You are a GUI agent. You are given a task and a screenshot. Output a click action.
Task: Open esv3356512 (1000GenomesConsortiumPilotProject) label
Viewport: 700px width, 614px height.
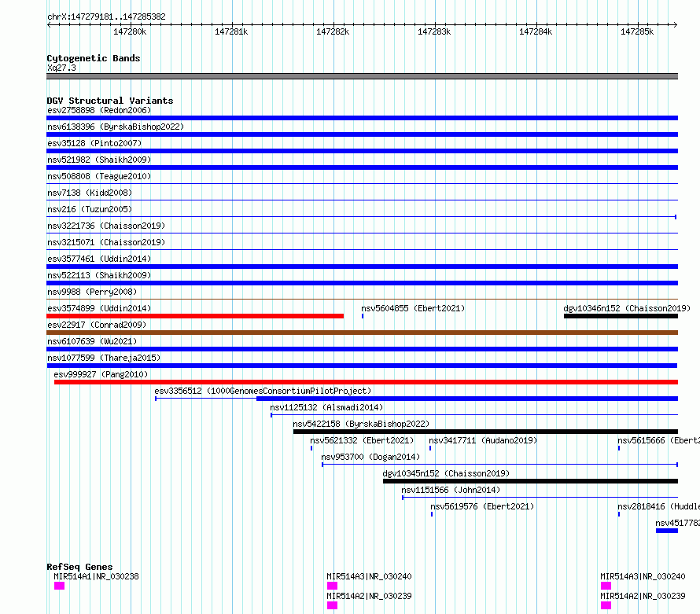[x=263, y=391]
